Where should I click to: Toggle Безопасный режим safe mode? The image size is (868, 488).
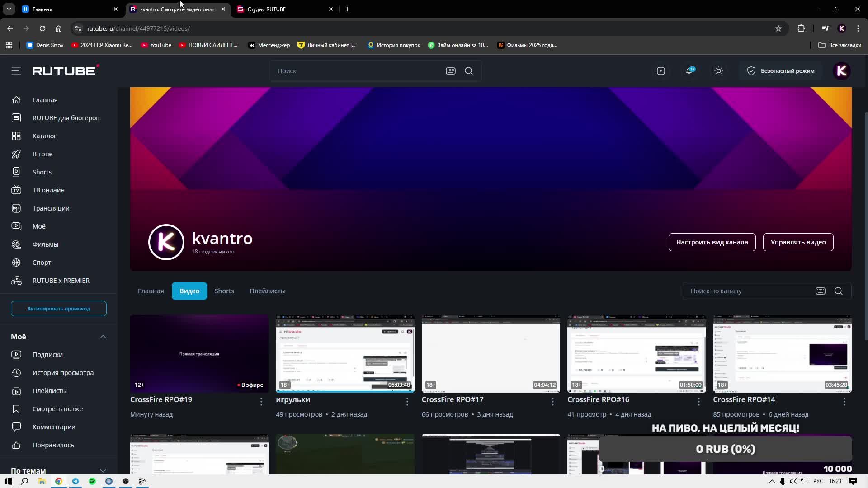(x=781, y=71)
